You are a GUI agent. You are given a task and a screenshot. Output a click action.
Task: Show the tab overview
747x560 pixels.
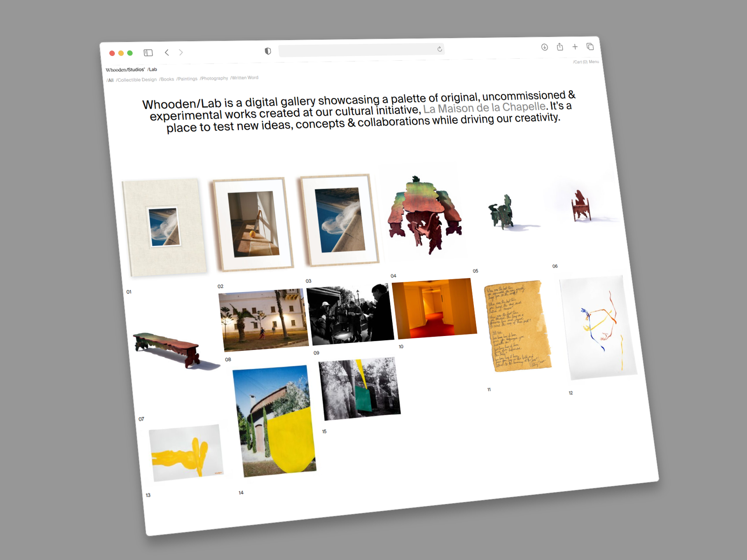pyautogui.click(x=590, y=46)
